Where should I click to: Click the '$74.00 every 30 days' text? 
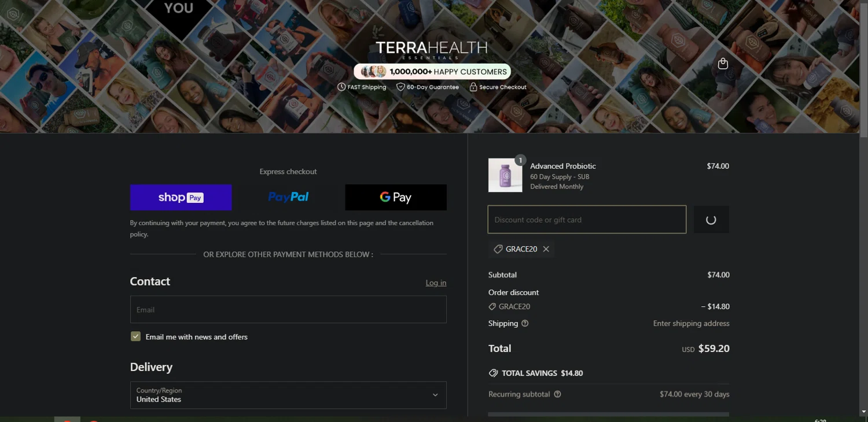pyautogui.click(x=694, y=394)
